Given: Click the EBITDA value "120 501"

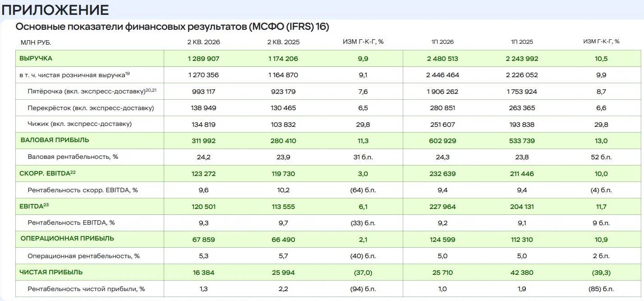Looking at the screenshot, I should pos(204,207).
